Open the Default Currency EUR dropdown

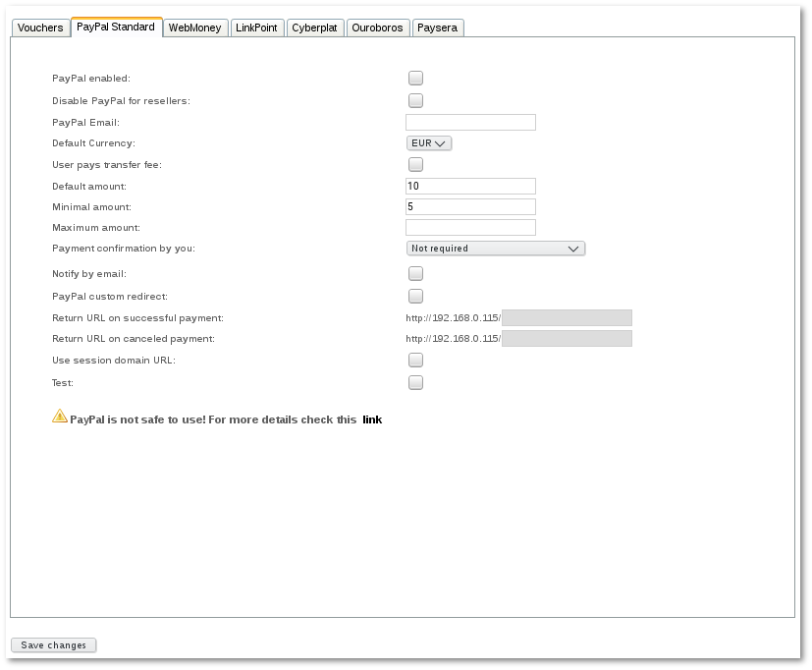point(429,143)
